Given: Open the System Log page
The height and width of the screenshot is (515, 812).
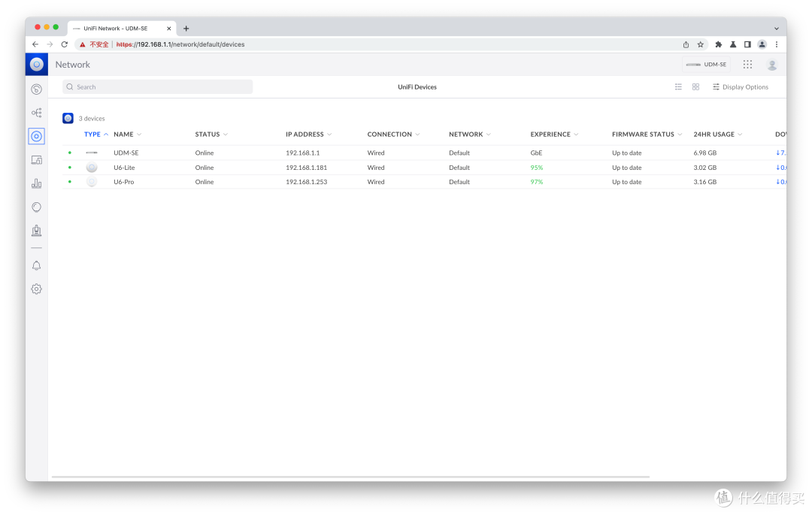Looking at the screenshot, I should (x=36, y=231).
